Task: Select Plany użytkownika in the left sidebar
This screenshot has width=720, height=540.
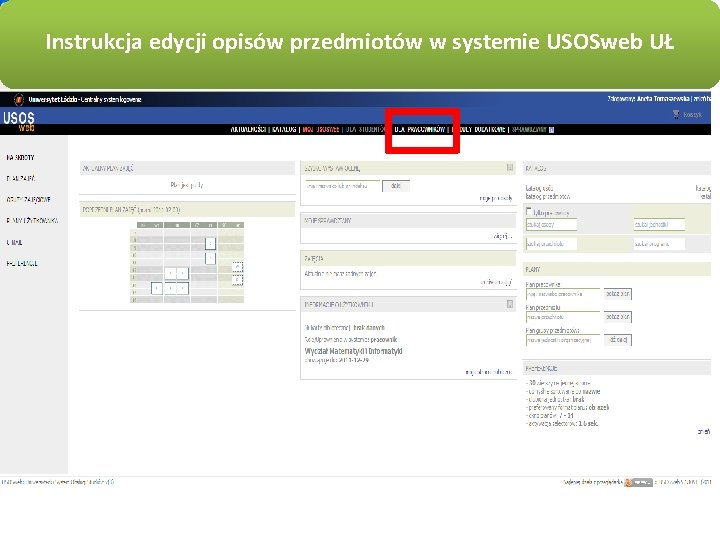Action: (x=32, y=221)
